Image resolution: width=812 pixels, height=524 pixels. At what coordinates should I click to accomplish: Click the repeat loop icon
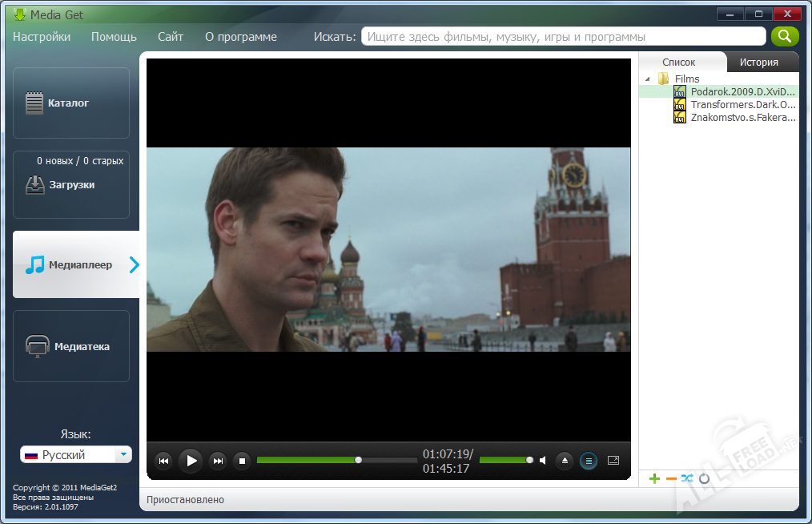point(705,478)
